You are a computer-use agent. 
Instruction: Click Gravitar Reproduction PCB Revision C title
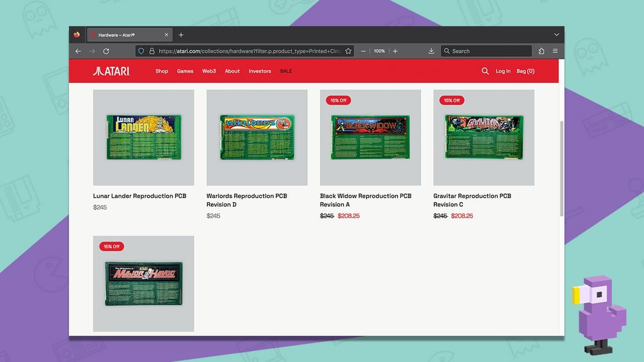tap(472, 200)
